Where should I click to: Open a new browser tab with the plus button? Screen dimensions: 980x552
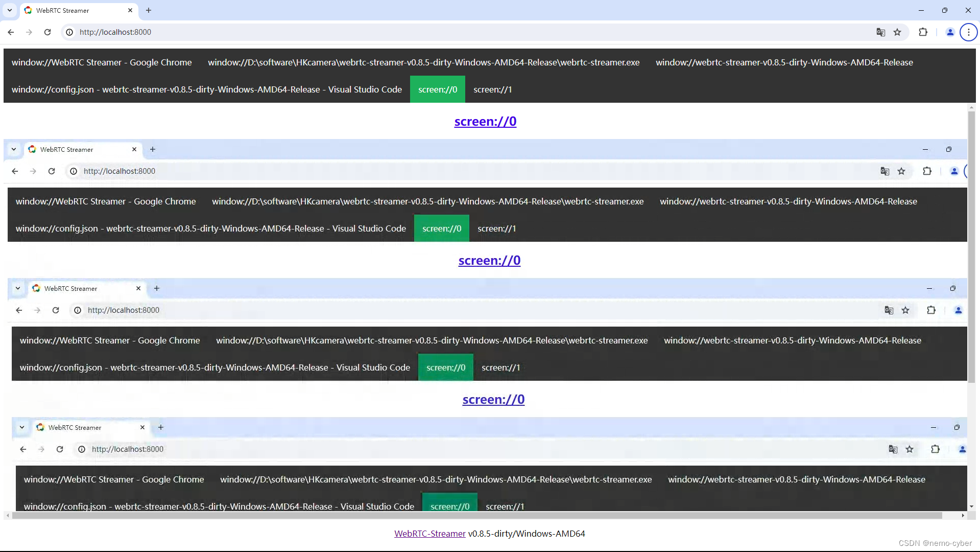(149, 10)
